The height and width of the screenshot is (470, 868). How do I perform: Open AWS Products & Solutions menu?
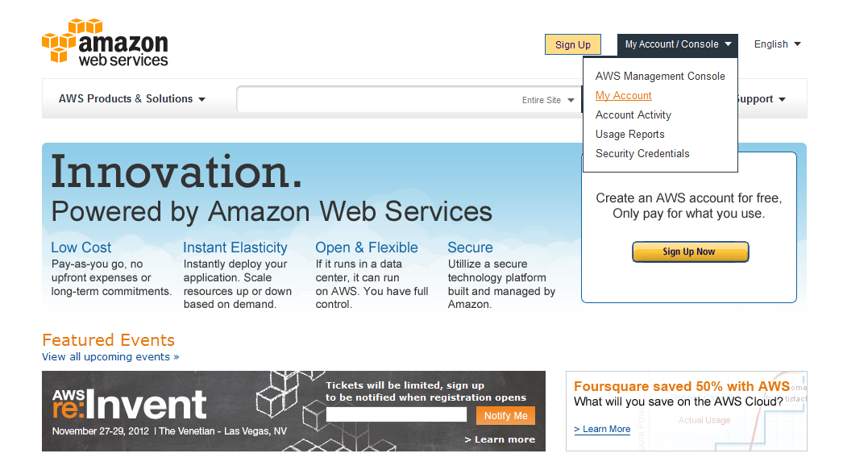(132, 99)
